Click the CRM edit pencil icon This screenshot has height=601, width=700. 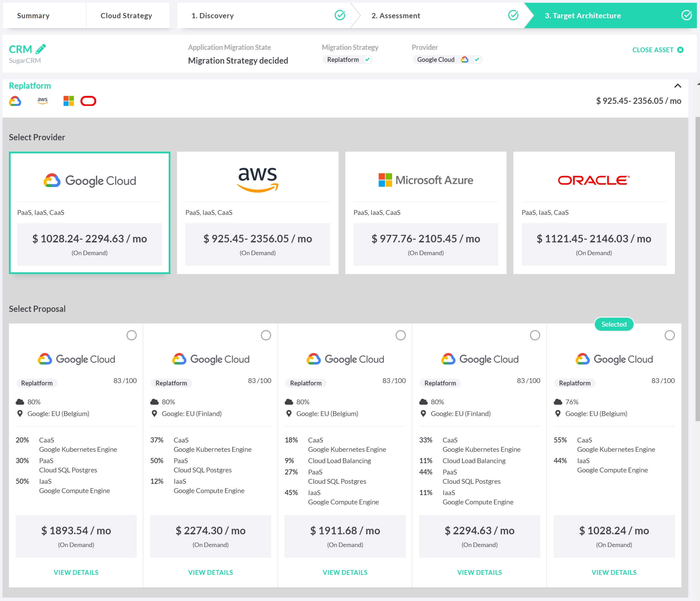point(41,49)
